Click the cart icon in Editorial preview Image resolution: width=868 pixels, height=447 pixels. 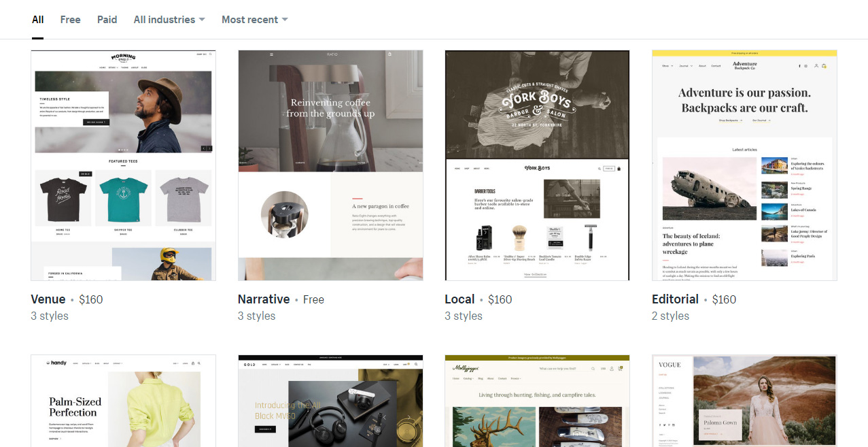pyautogui.click(x=824, y=66)
